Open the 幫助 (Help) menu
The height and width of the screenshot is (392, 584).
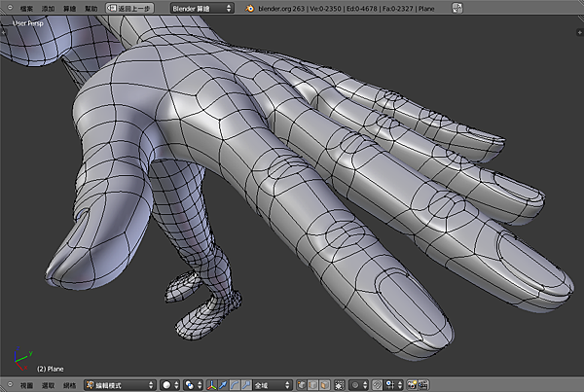click(91, 8)
